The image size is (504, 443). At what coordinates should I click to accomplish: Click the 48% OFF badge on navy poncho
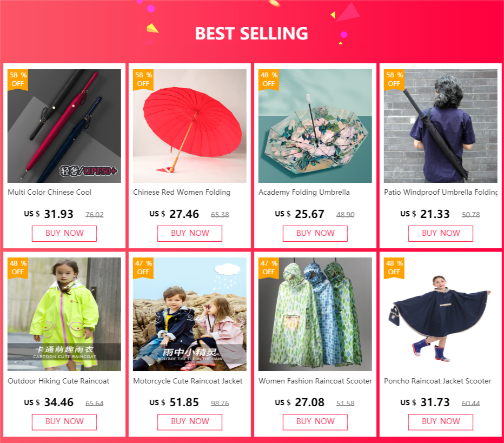(394, 268)
